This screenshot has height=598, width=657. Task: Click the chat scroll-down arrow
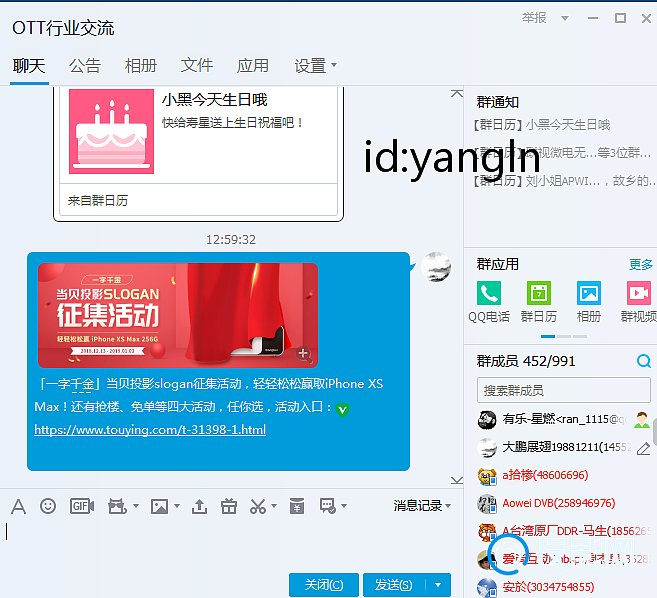[457, 480]
